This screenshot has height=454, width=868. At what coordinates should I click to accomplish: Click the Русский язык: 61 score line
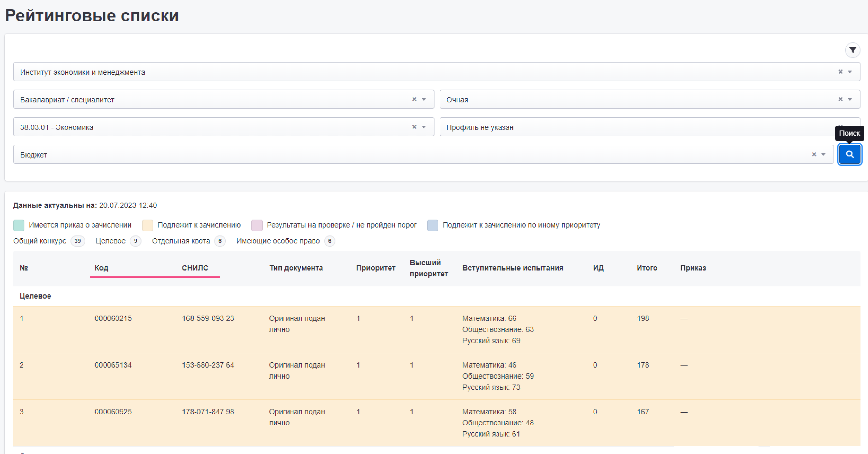point(491,434)
